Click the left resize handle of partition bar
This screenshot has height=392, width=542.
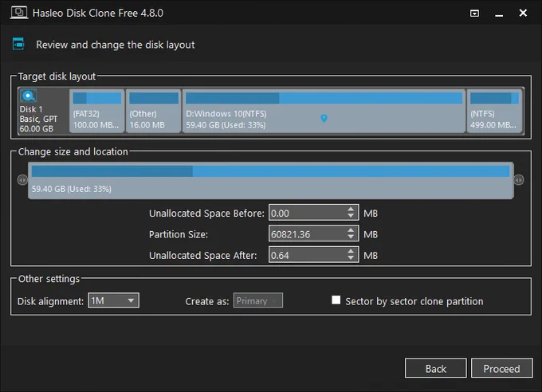click(22, 180)
